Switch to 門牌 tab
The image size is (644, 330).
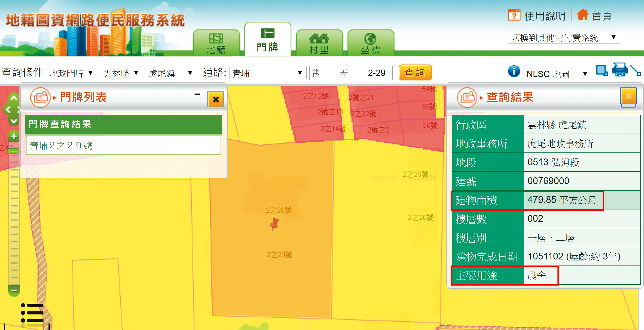[268, 39]
